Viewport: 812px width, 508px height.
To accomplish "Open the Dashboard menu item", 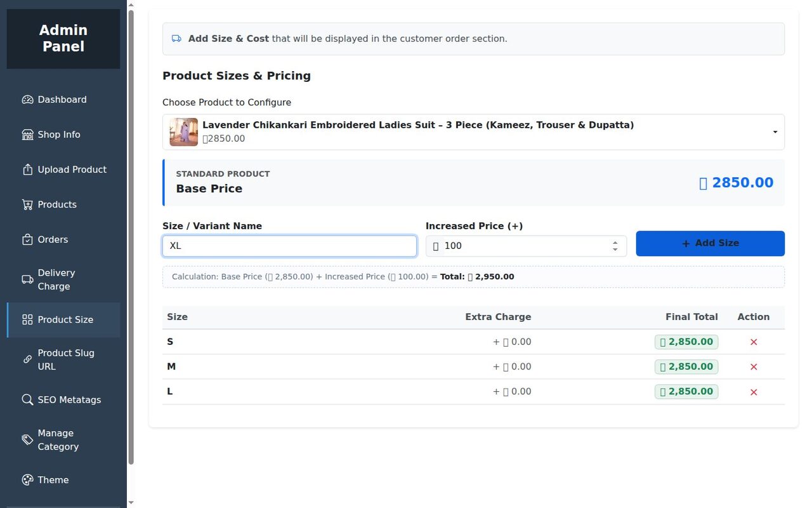I will pyautogui.click(x=63, y=100).
